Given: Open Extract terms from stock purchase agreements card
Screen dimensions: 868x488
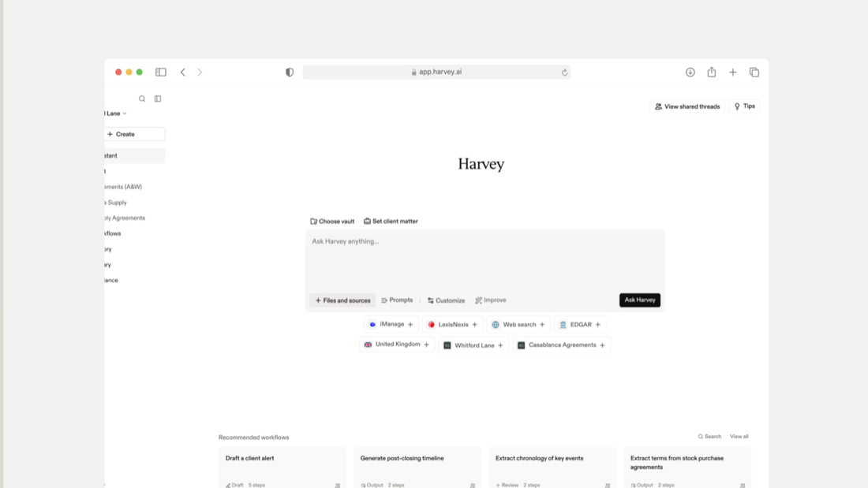Looking at the screenshot, I should coord(687,468).
